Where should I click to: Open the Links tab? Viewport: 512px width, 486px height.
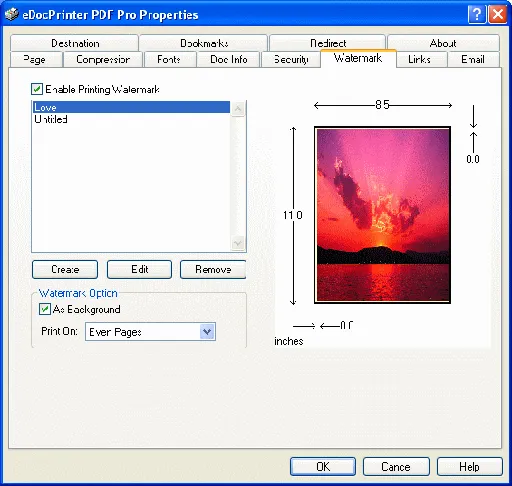[x=421, y=59]
